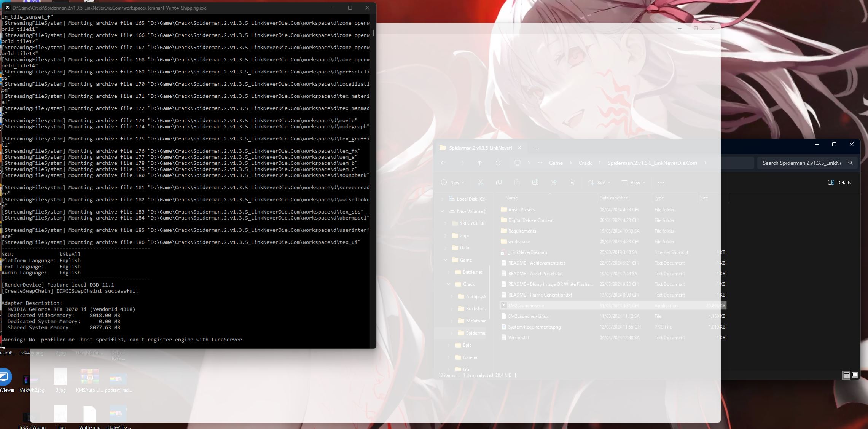This screenshot has width=868, height=429.
Task: Open the Sort dropdown menu
Action: coord(599,183)
